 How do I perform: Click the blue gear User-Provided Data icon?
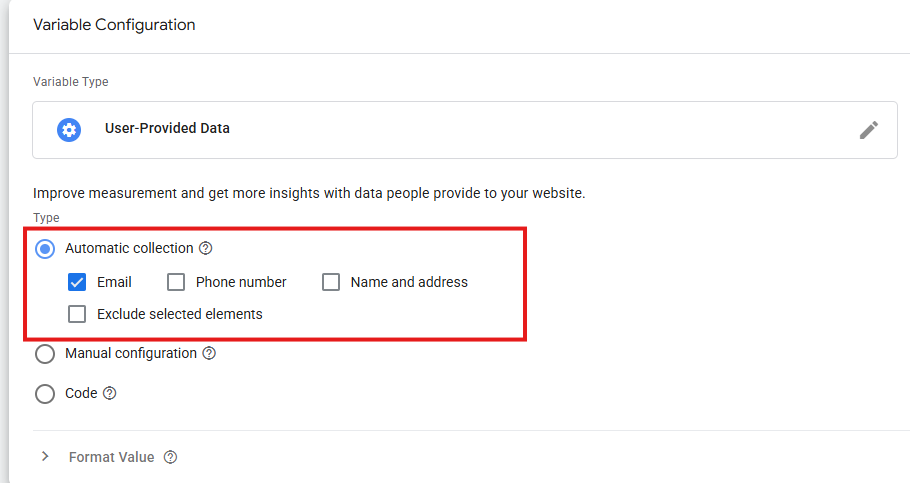pos(69,129)
